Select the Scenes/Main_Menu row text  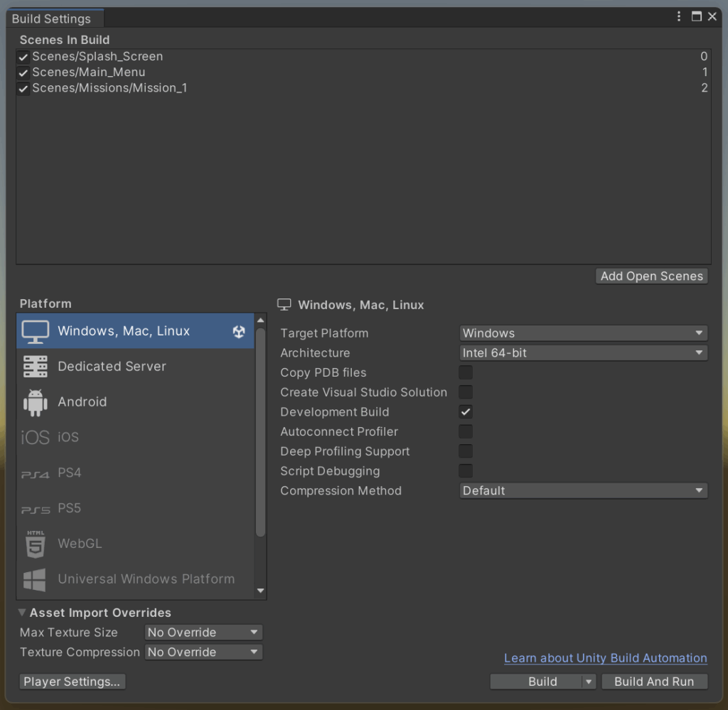coord(89,72)
